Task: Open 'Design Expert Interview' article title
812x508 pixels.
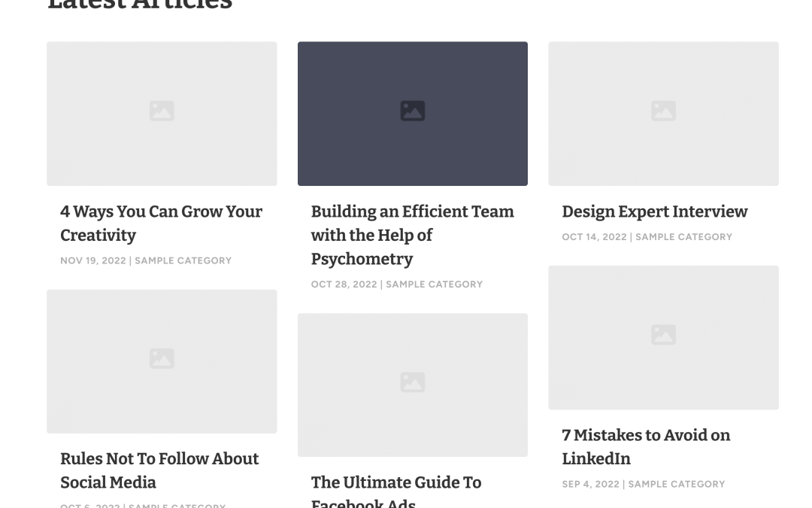Action: click(x=655, y=211)
